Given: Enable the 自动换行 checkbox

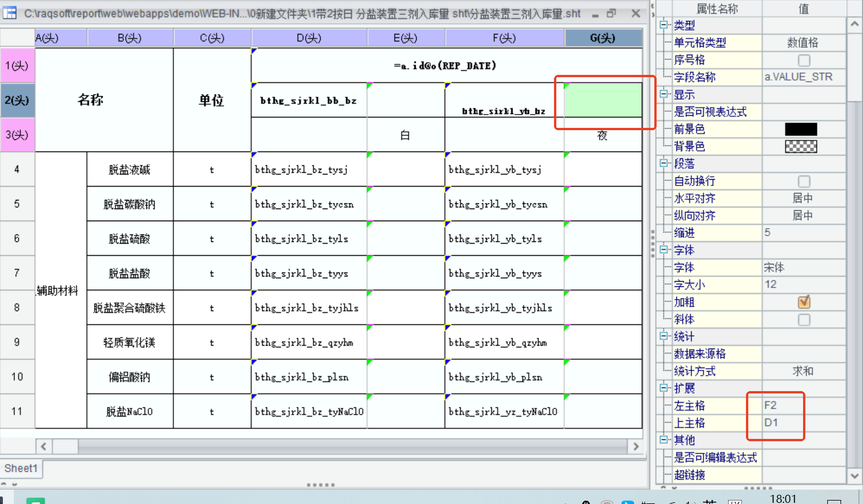Looking at the screenshot, I should 804,181.
